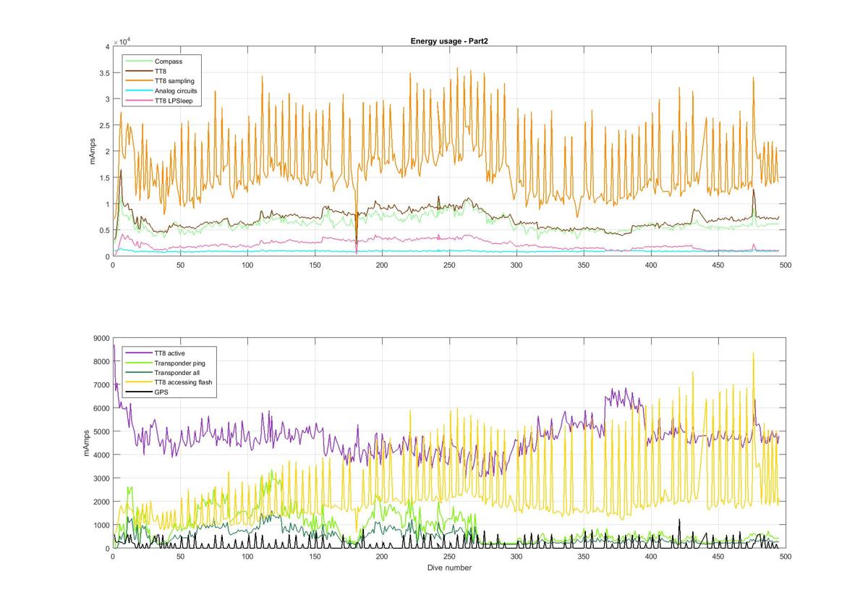Click the GPS legend entry
The height and width of the screenshot is (616, 868).
161,392
